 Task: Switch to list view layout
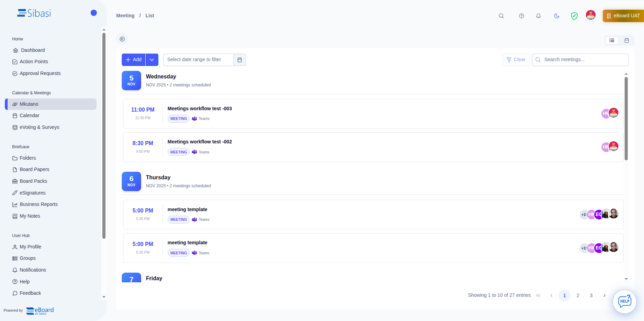click(x=612, y=40)
